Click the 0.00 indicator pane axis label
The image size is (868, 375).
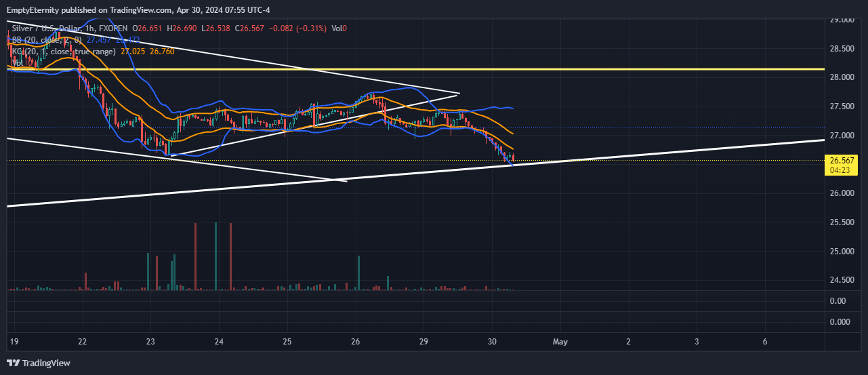pyautogui.click(x=838, y=300)
